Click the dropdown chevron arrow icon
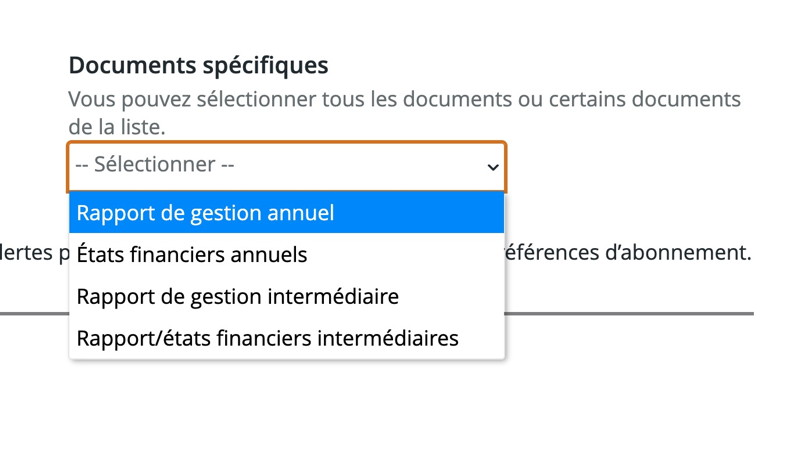 pyautogui.click(x=492, y=167)
